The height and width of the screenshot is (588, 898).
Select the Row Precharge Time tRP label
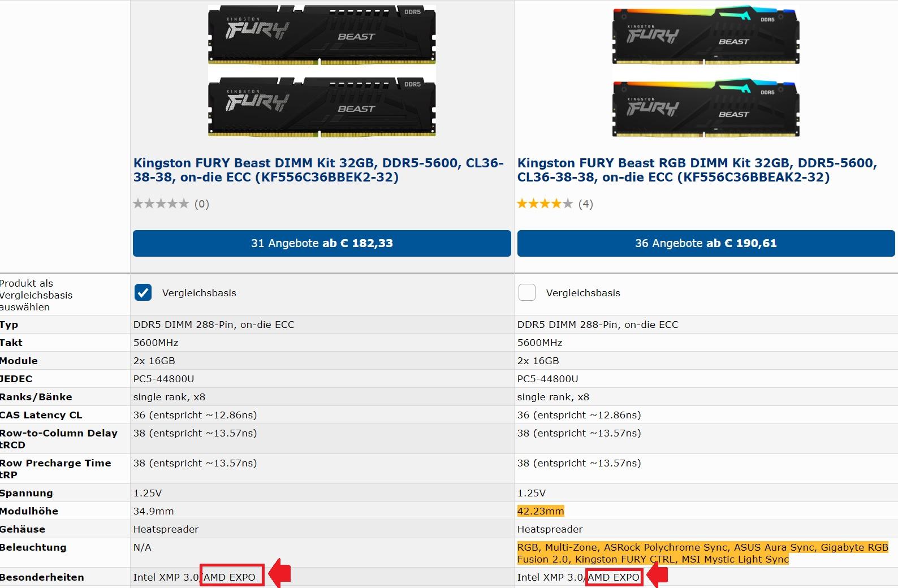55,469
